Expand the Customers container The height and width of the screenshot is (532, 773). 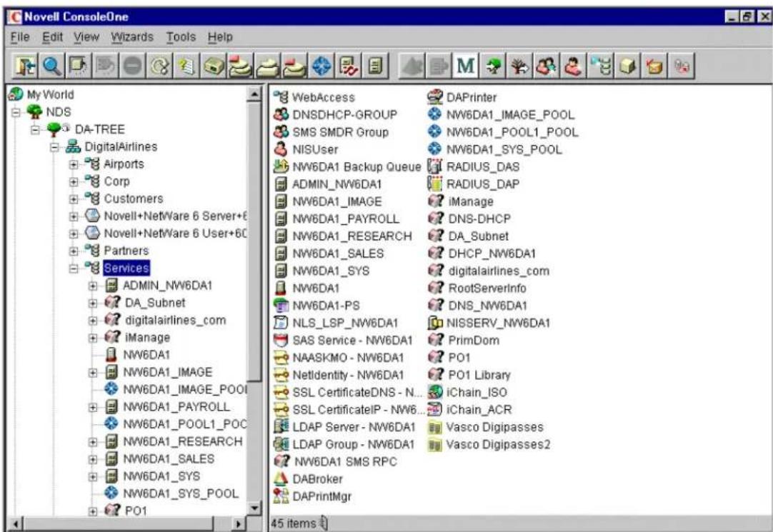[74, 199]
